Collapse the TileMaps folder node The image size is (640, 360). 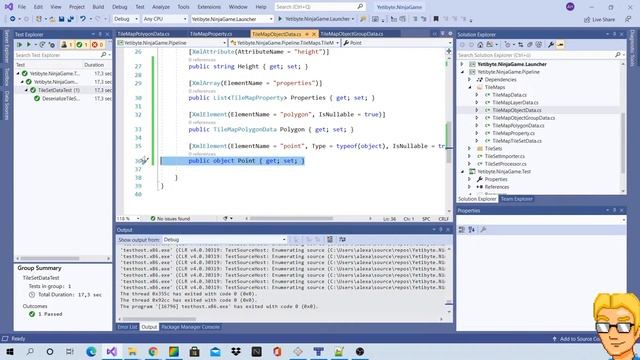(469, 87)
